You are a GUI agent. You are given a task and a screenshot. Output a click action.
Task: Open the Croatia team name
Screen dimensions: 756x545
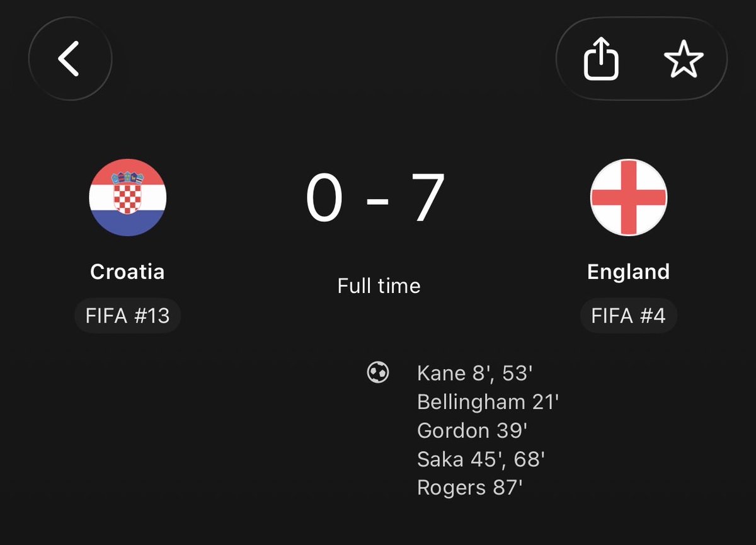[127, 272]
